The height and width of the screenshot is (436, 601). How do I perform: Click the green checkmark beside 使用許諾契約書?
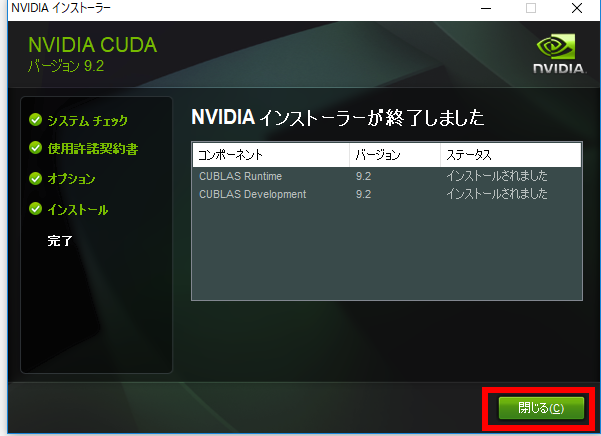click(36, 148)
